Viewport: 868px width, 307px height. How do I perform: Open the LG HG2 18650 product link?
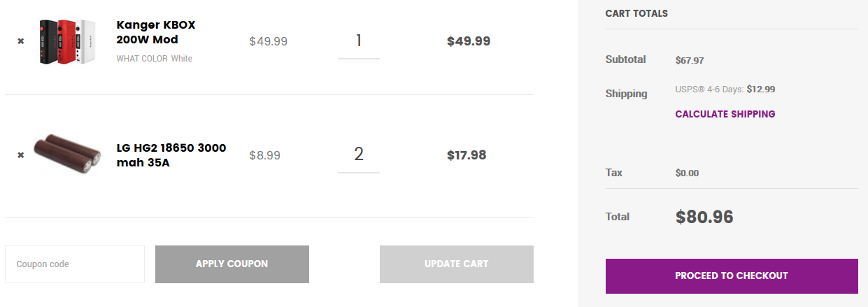pos(171,155)
